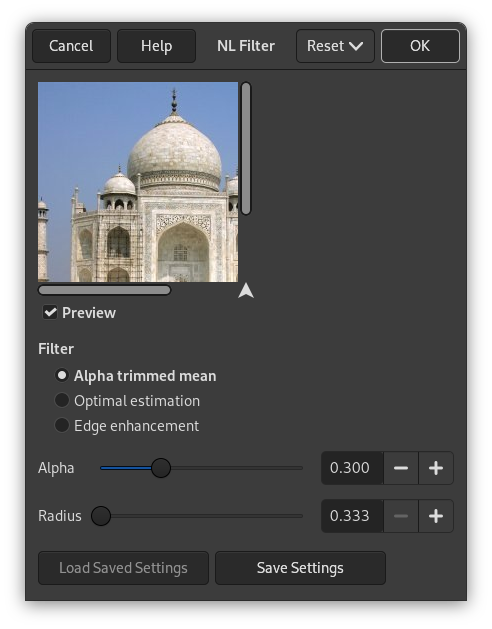Toggle the Preview checkbox
This screenshot has height=629, width=492.
(50, 312)
